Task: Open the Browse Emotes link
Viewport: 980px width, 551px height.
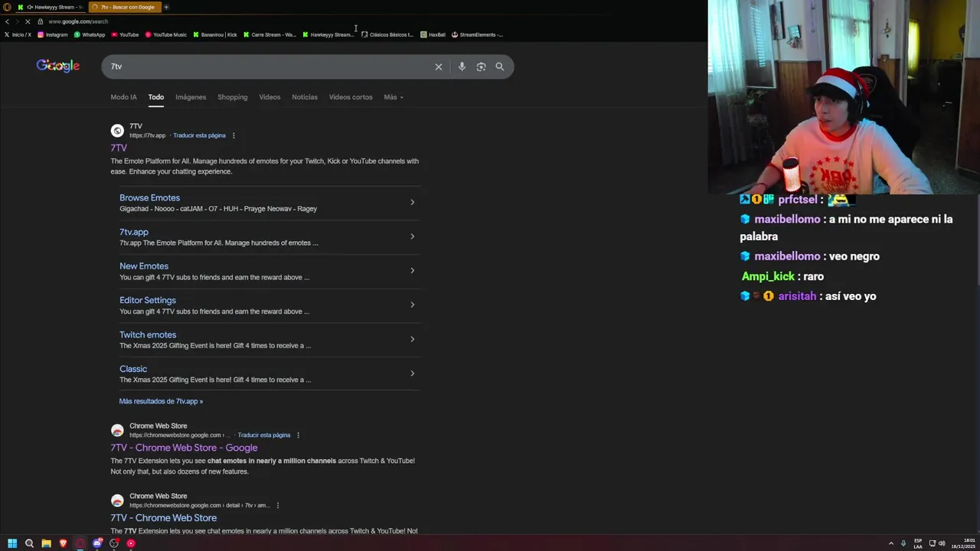Action: [149, 197]
